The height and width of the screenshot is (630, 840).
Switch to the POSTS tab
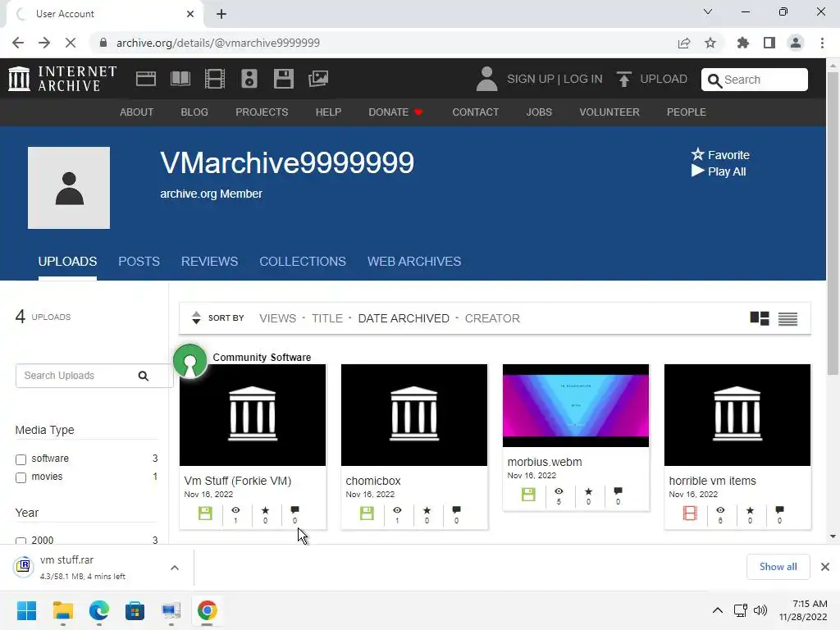pyautogui.click(x=139, y=262)
